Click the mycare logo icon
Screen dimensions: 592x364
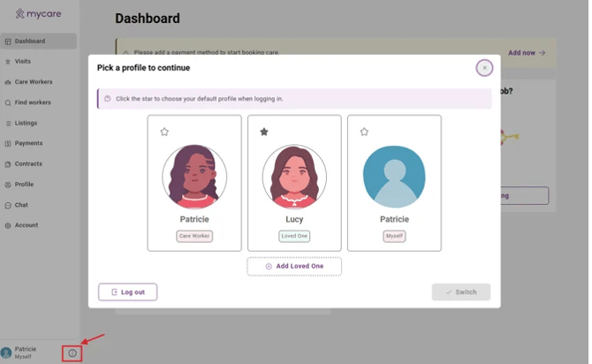point(19,14)
